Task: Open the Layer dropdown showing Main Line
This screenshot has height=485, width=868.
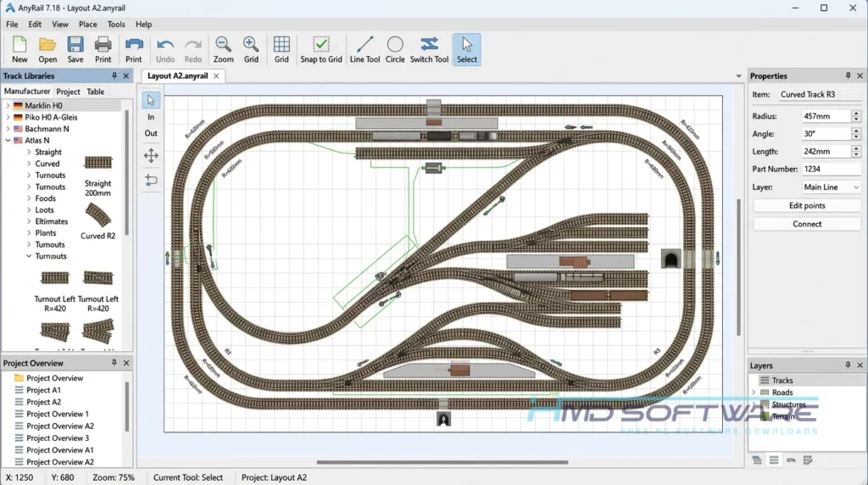Action: pos(832,187)
